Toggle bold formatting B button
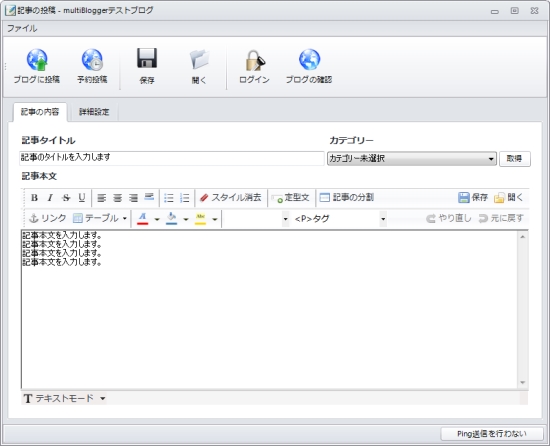Viewport: 550px width, 446px height. click(34, 197)
